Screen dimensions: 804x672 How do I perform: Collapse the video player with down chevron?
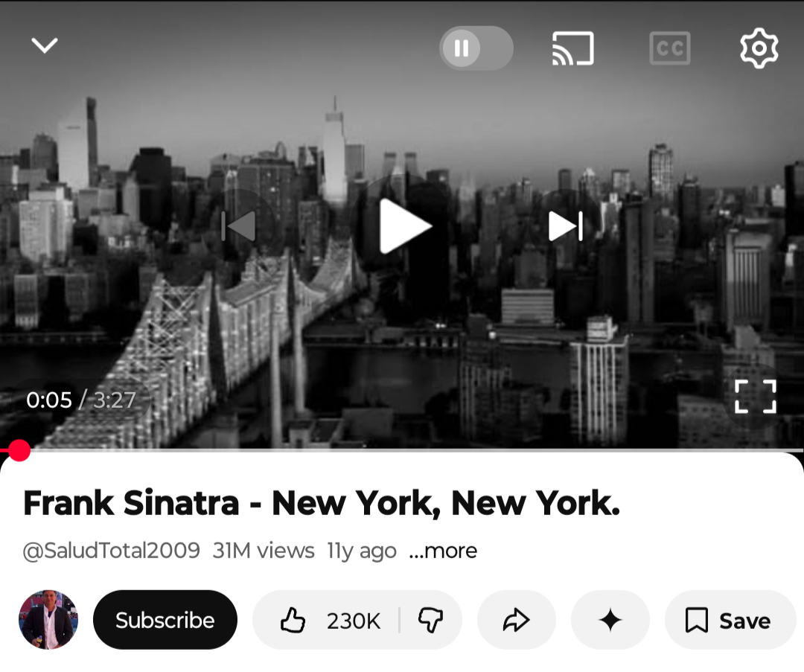click(x=45, y=45)
